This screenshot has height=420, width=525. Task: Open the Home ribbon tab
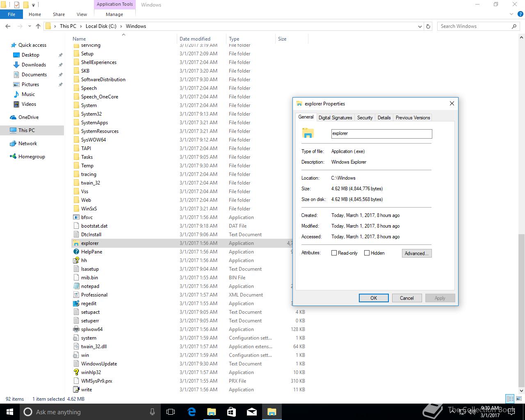[35, 14]
